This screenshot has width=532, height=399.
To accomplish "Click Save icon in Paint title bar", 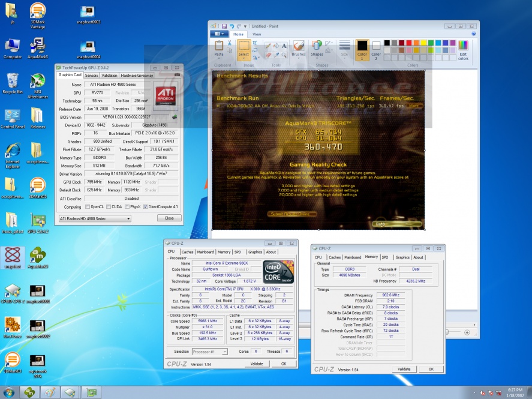I will tap(224, 26).
